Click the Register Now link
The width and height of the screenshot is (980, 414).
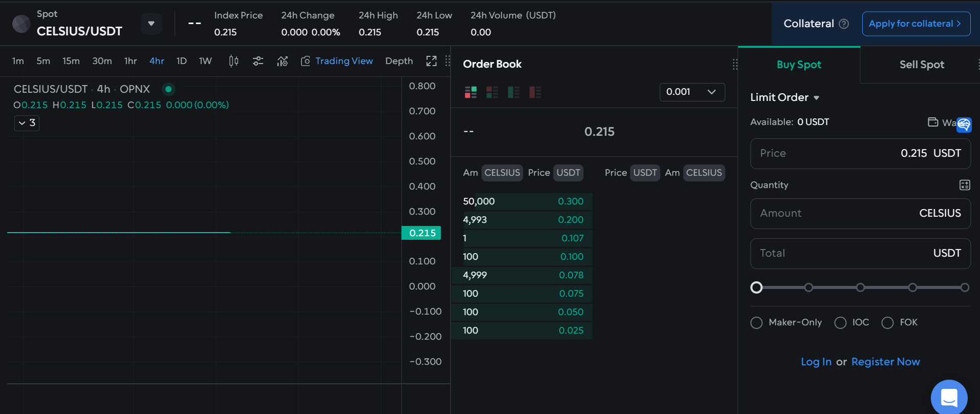pyautogui.click(x=885, y=362)
